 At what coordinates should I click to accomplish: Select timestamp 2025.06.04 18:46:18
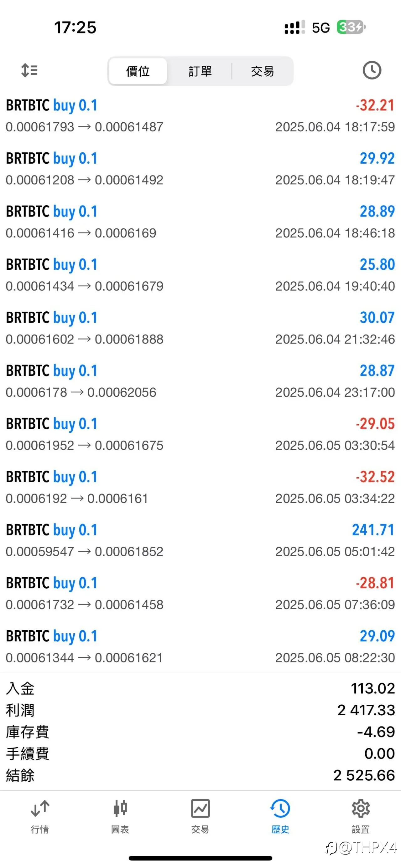tap(335, 233)
